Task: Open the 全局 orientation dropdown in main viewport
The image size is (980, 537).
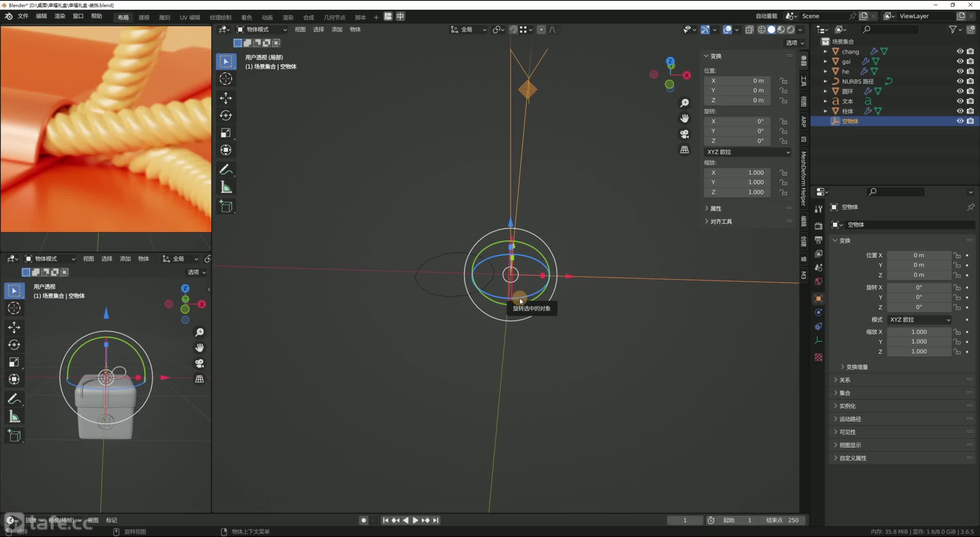Action: coord(468,29)
